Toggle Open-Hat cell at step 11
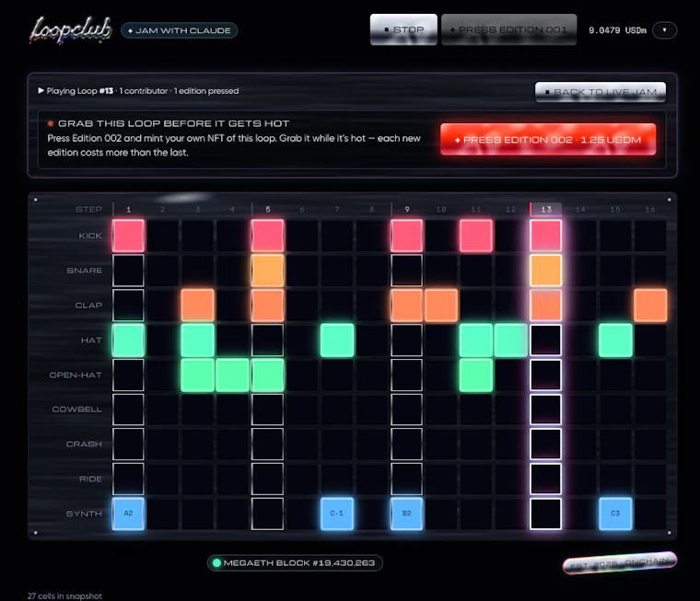The height and width of the screenshot is (601, 700). click(476, 375)
